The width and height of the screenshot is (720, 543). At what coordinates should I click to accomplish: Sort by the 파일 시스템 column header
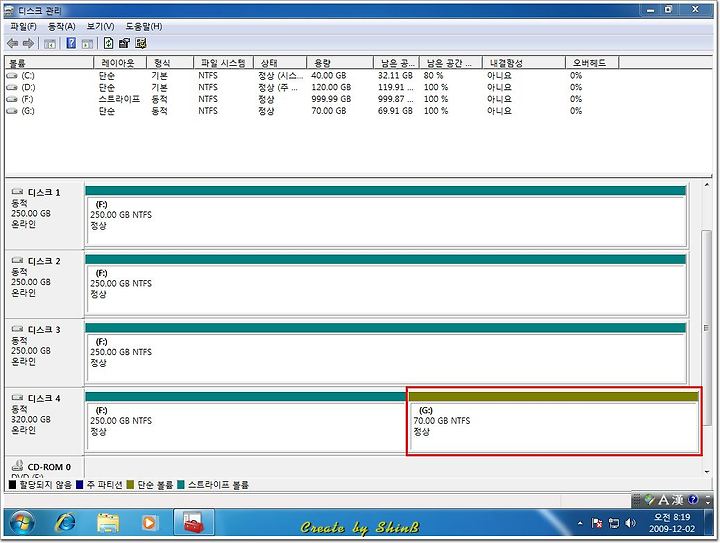tap(223, 63)
